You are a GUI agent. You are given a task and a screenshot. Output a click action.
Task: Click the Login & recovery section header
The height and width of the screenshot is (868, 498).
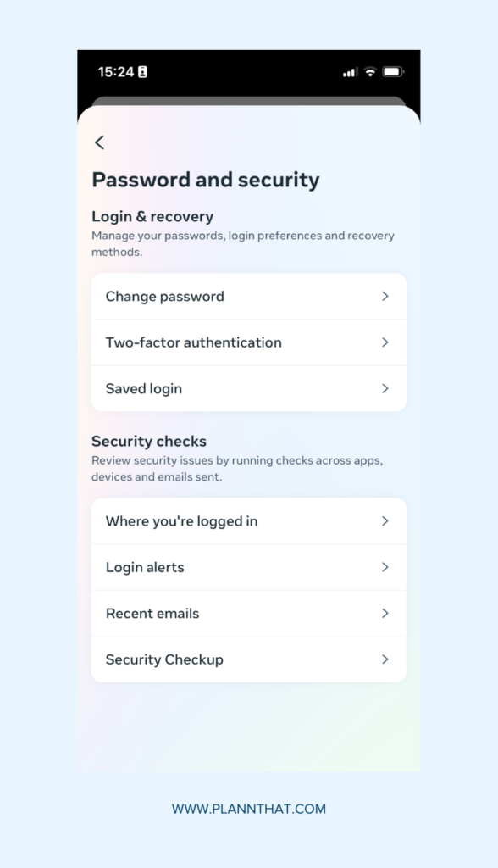tap(152, 216)
